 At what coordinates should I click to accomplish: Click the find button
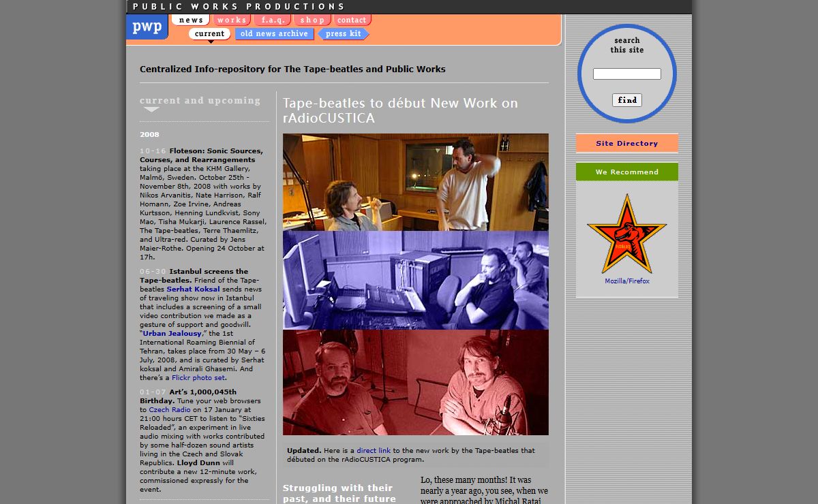pos(626,100)
